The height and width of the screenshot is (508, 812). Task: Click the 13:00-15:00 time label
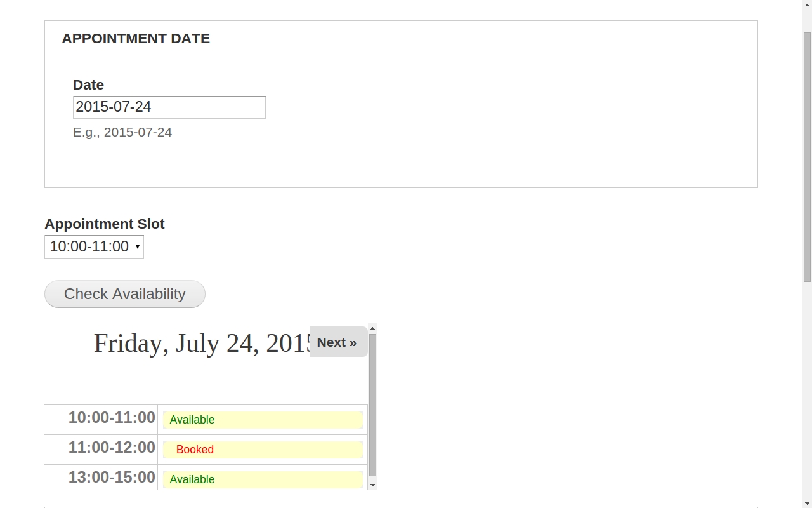coord(112,478)
